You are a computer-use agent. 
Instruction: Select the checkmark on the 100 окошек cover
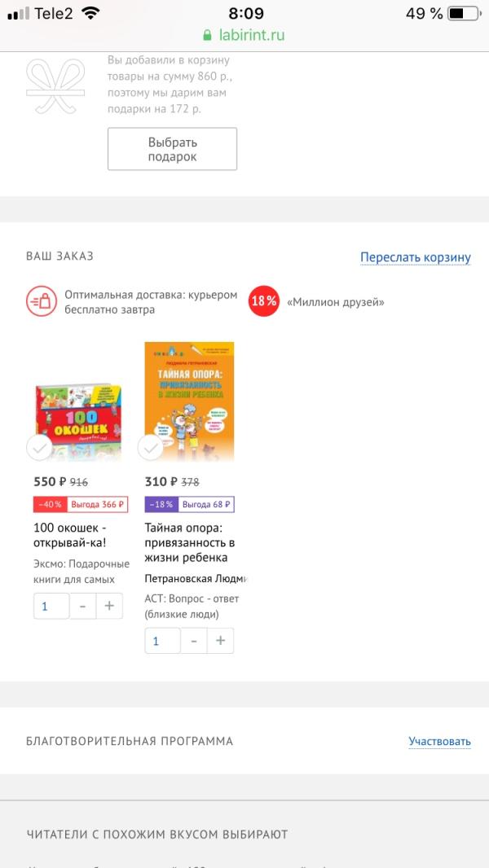(39, 448)
